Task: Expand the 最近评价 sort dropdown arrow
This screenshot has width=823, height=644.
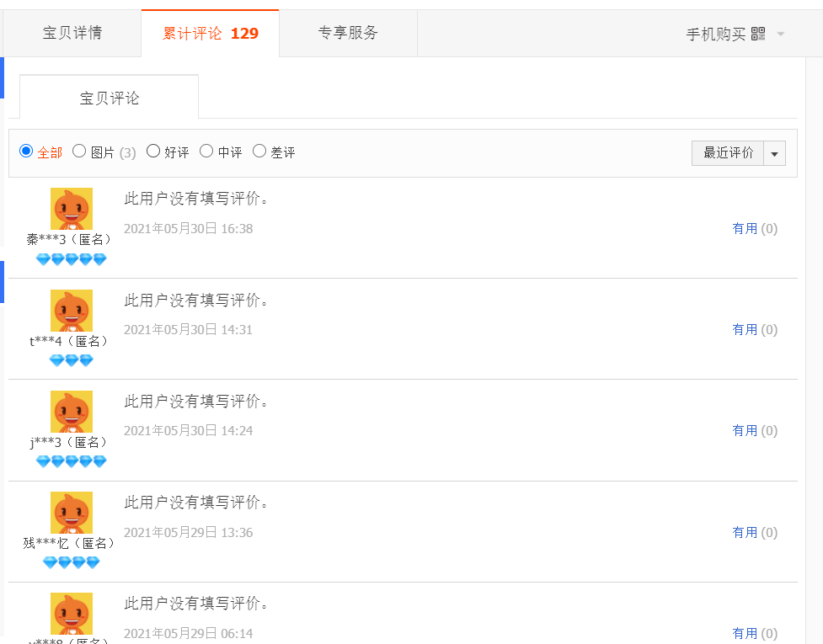Action: coord(774,154)
